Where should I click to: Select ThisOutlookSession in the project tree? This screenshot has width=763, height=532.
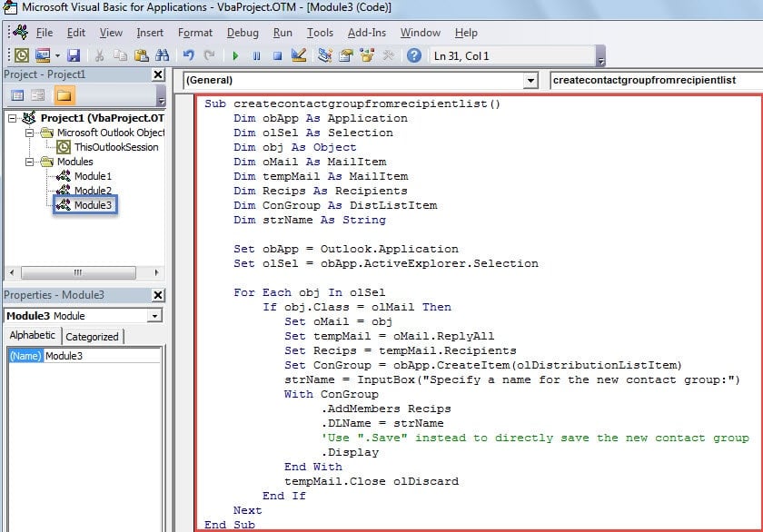coord(116,147)
